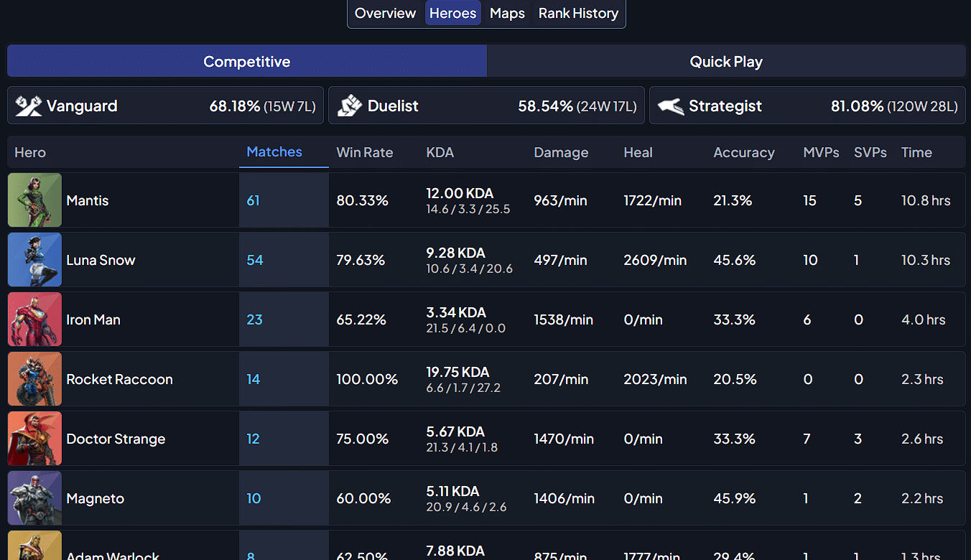Open Magneto hero portrait
This screenshot has width=971, height=560.
(34, 498)
